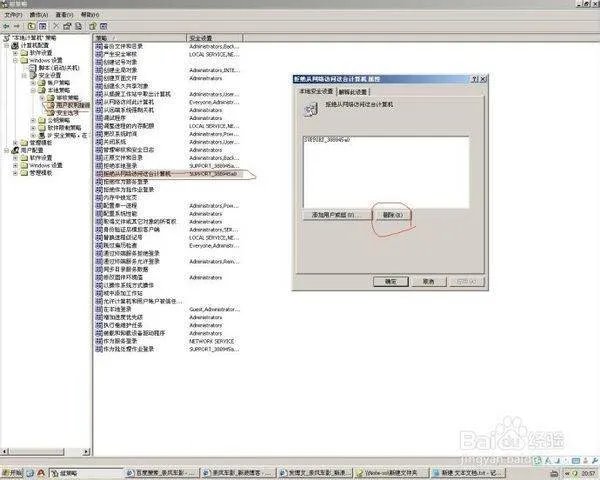Expand the 管理模板 node under 计算机配置
600x480 pixels.
tap(15, 143)
